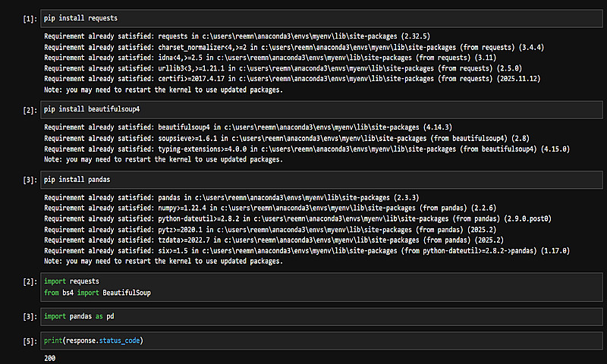Select the 'print(response.status_code)' code cell

(x=303, y=340)
